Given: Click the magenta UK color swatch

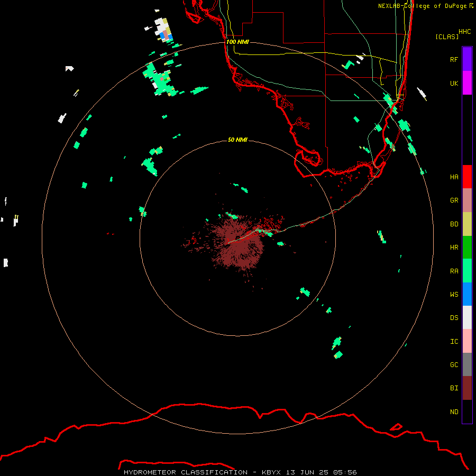Looking at the screenshot, I should (x=467, y=83).
